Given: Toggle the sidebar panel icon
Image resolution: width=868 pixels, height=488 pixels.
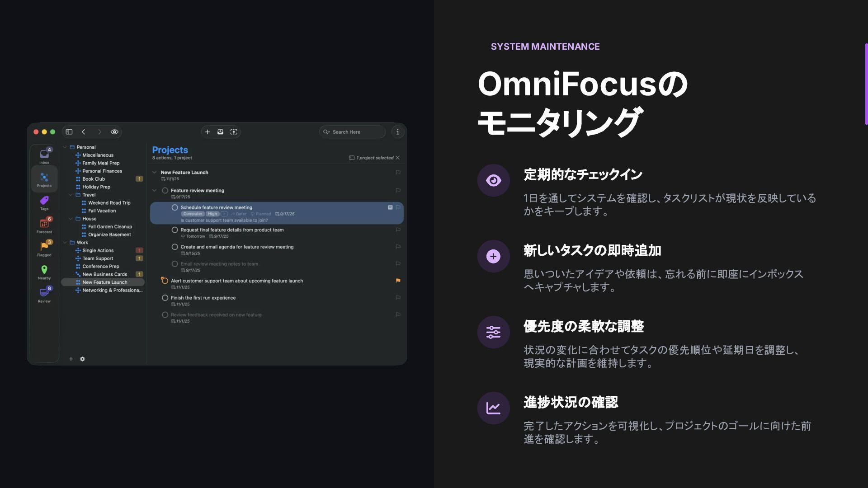Looking at the screenshot, I should tap(69, 132).
